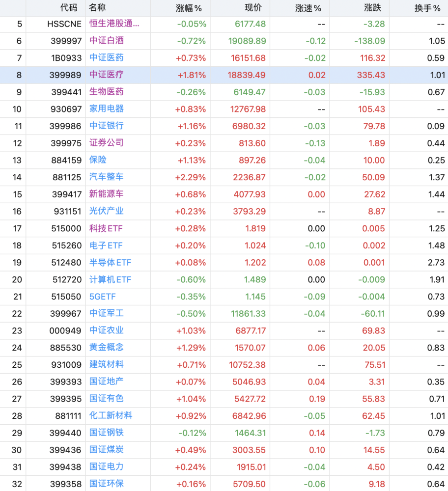The height and width of the screenshot is (491, 448).
Task: Sort by the 现价 column header
Action: coord(253,8)
